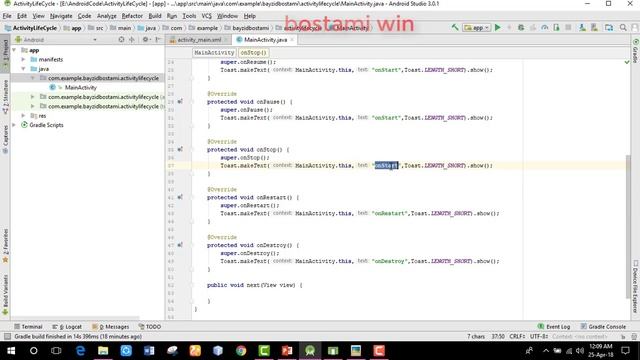
Task: Click the editor vertical scrollbar thumb
Action: 628,227
